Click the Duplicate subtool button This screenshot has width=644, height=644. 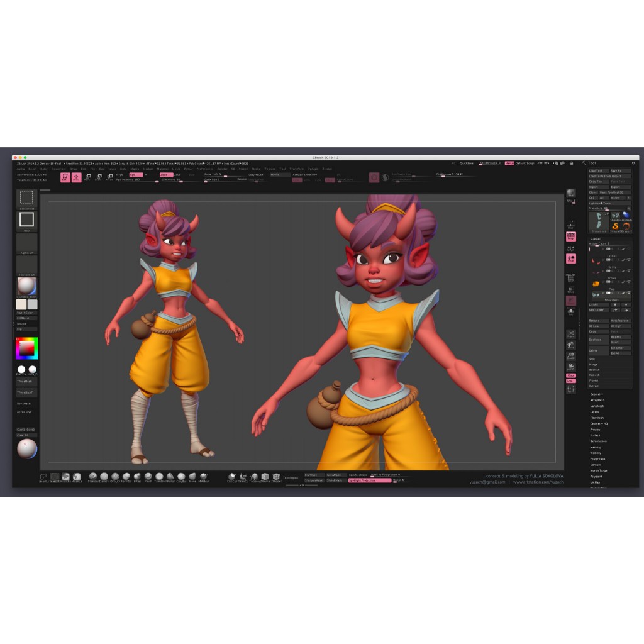pos(599,340)
